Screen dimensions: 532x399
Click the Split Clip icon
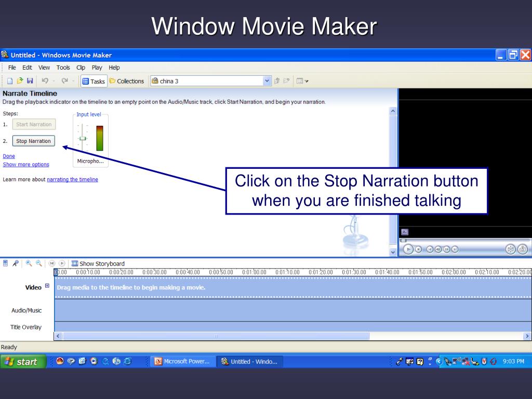(x=511, y=249)
